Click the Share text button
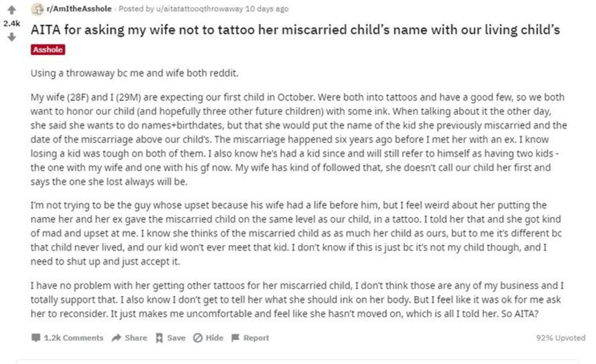This screenshot has width=596, height=364. [136, 338]
